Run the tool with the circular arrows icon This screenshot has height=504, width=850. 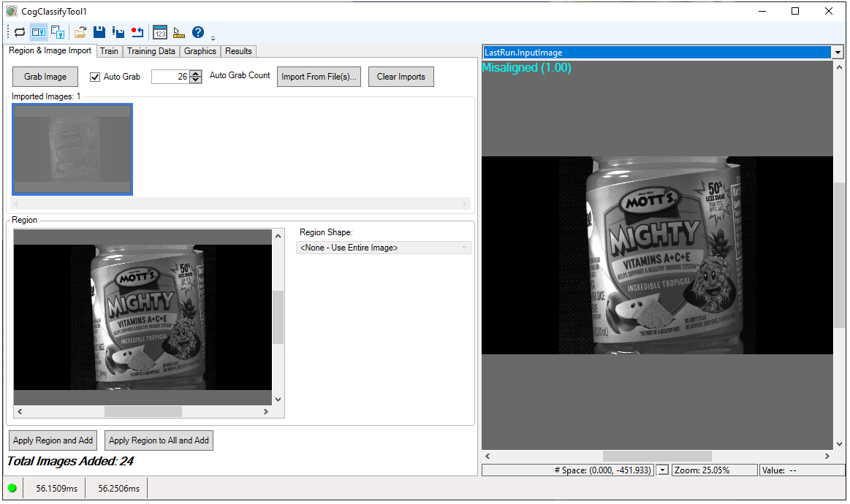point(20,32)
